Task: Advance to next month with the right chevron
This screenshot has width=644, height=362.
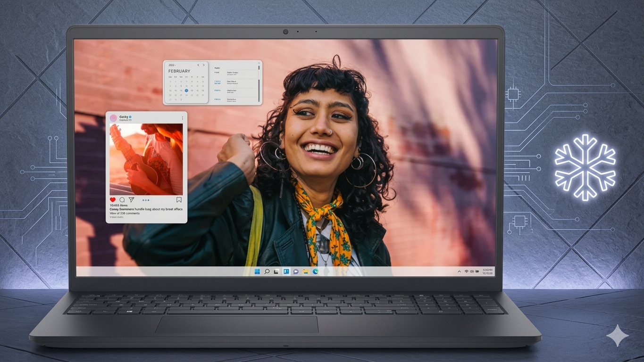Action: pos(204,65)
